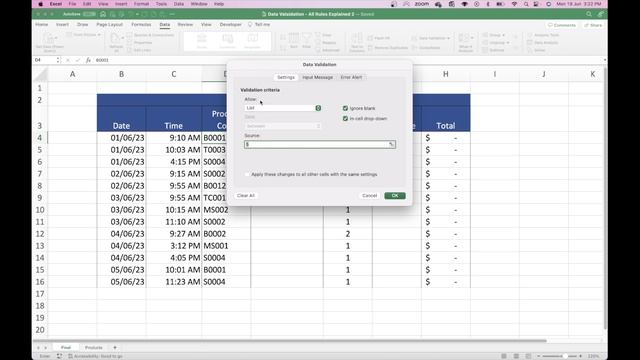Uncheck the In-cell drop-down checkbox
Viewport: 640px width, 360px height.
tap(345, 118)
